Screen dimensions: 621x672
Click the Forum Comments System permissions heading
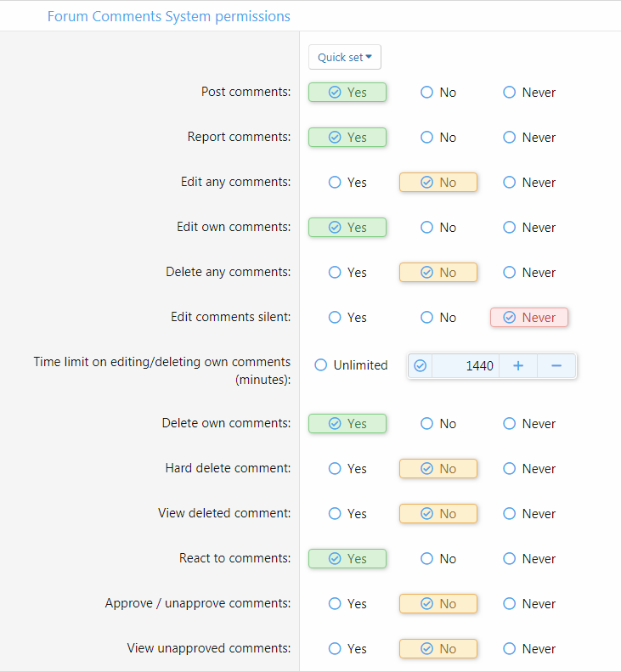pyautogui.click(x=168, y=16)
